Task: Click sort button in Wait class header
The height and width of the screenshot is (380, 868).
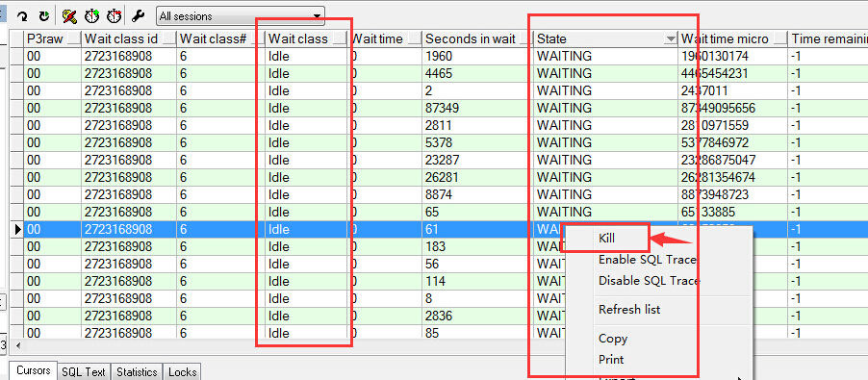Action: [x=341, y=39]
